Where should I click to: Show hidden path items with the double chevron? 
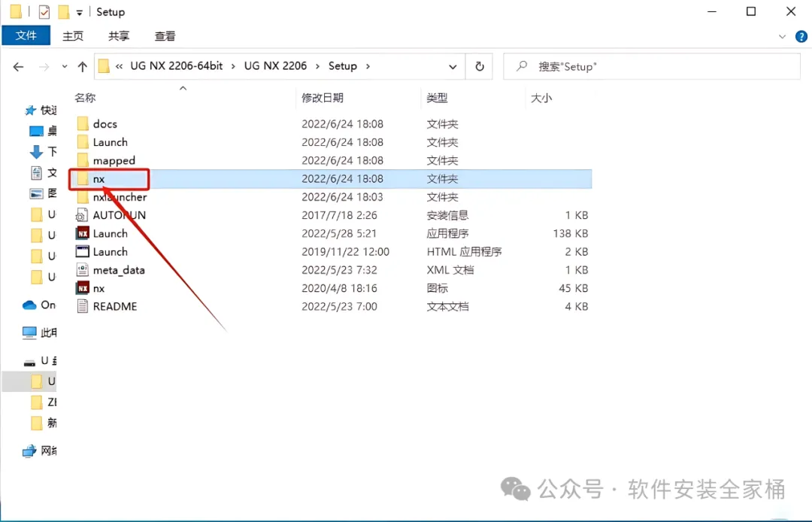[119, 66]
